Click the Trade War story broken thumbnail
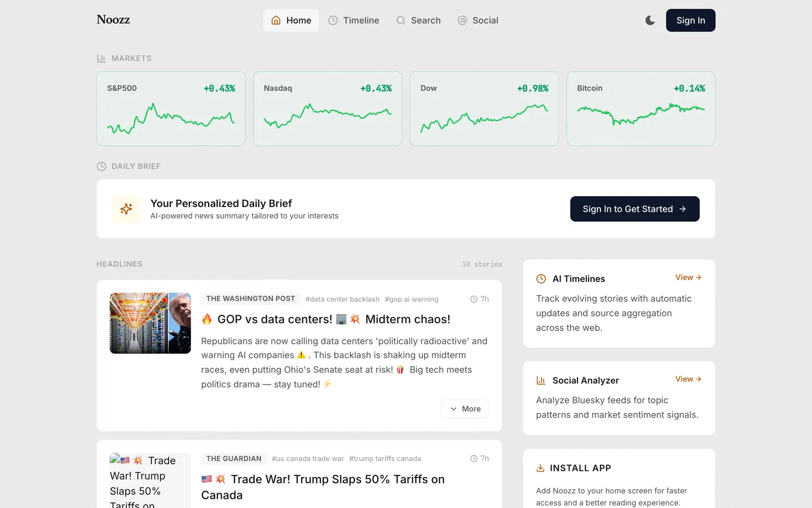The height and width of the screenshot is (508, 812). (x=150, y=481)
